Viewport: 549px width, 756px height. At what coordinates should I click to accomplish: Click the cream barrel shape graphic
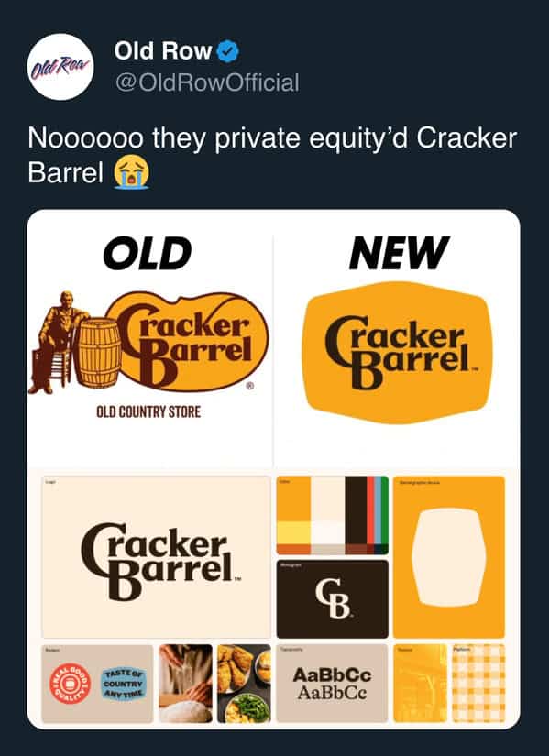tap(449, 557)
